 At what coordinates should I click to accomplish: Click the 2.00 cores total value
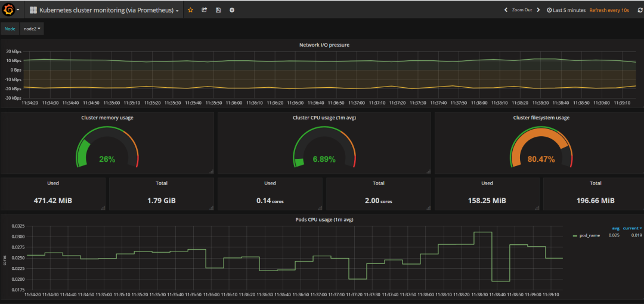tap(378, 201)
